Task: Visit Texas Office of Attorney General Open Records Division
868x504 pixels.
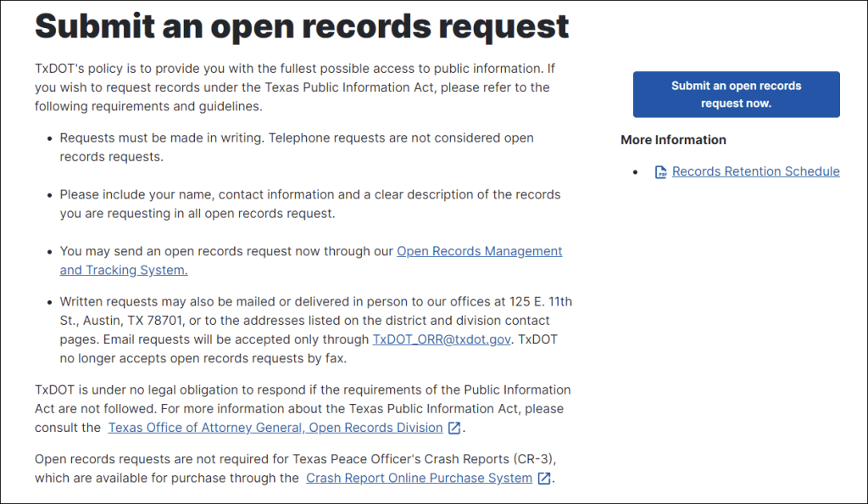Action: 275,428
